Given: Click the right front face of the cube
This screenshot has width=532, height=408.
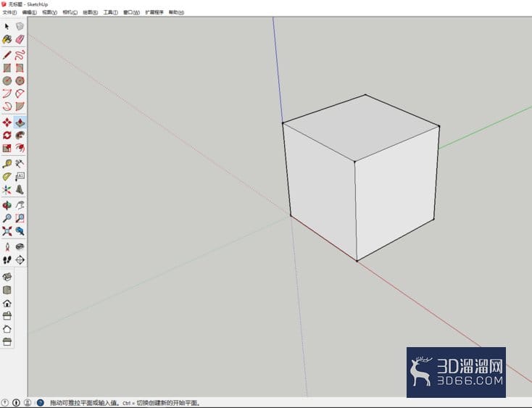Looking at the screenshot, I should point(396,193).
